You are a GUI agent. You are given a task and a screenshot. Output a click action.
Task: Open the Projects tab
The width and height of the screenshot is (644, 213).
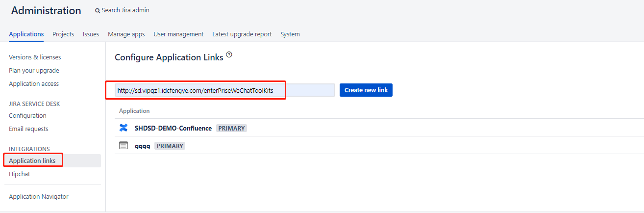coord(63,34)
